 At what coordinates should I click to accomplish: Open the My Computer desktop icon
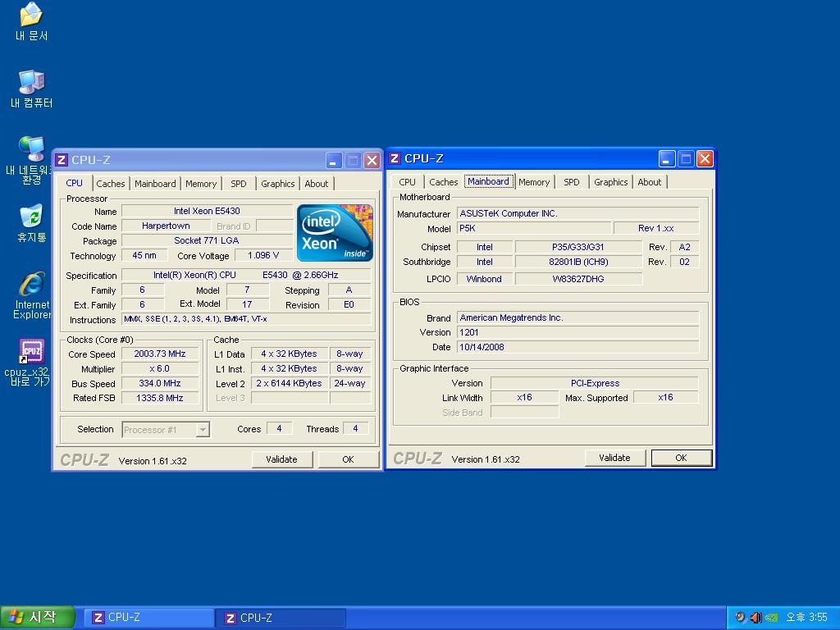tap(31, 82)
